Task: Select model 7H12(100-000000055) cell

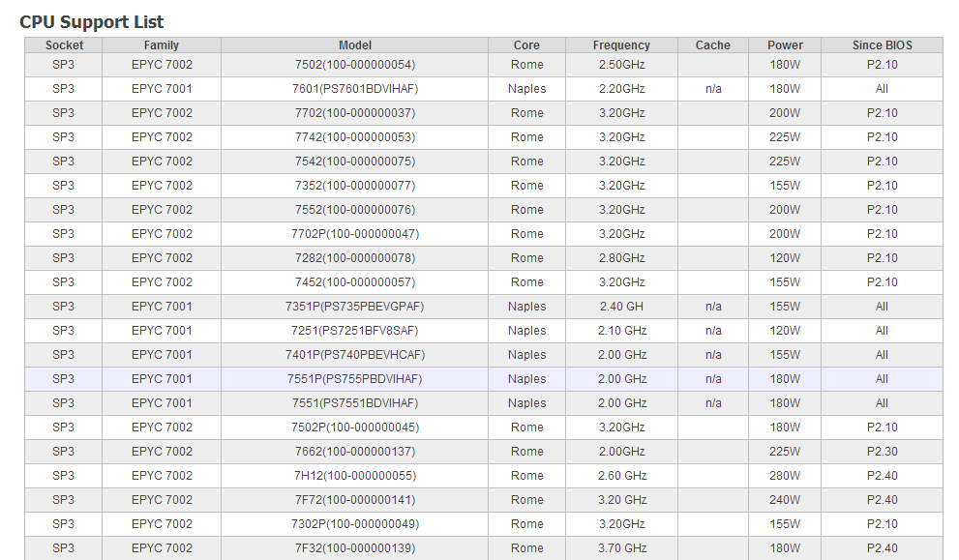Action: tap(355, 476)
